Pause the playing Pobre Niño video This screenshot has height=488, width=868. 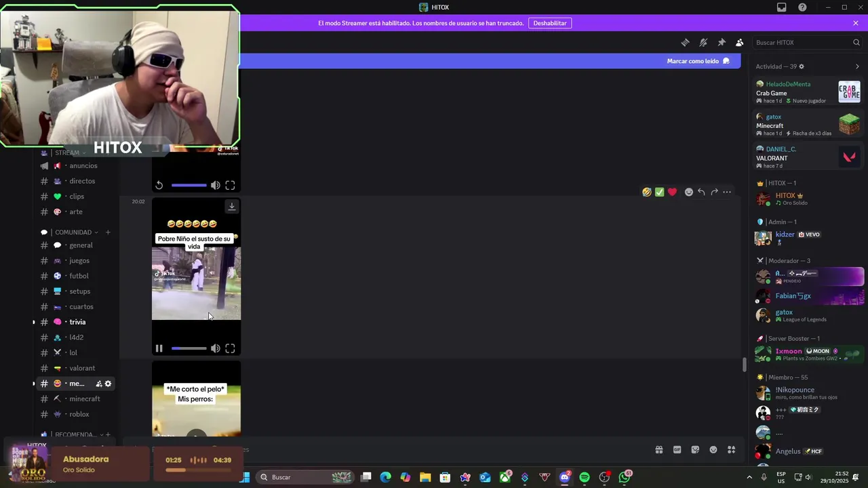click(x=159, y=348)
